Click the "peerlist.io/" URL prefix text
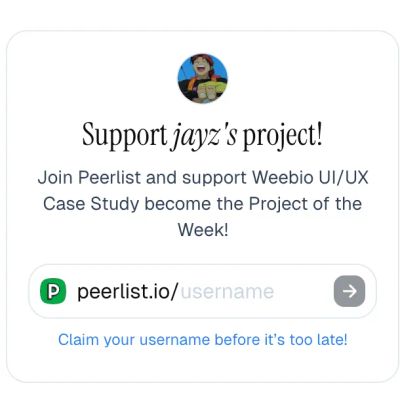Viewport: 400px width, 400px height. 128,292
